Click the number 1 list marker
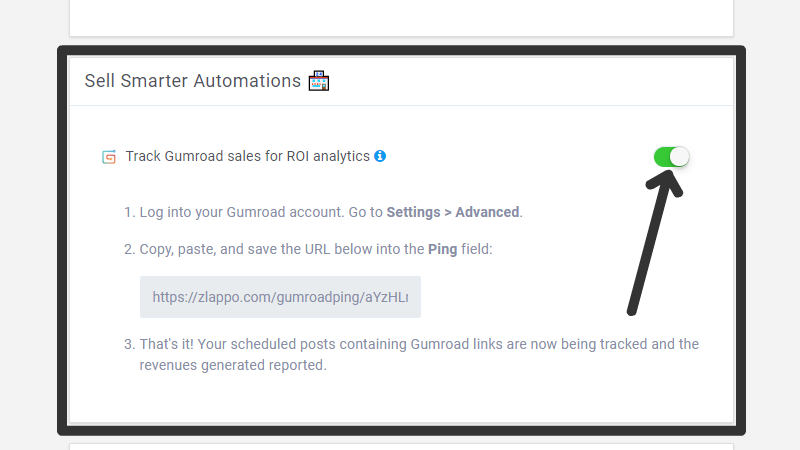Viewport: 800px width, 450px height. tap(129, 212)
